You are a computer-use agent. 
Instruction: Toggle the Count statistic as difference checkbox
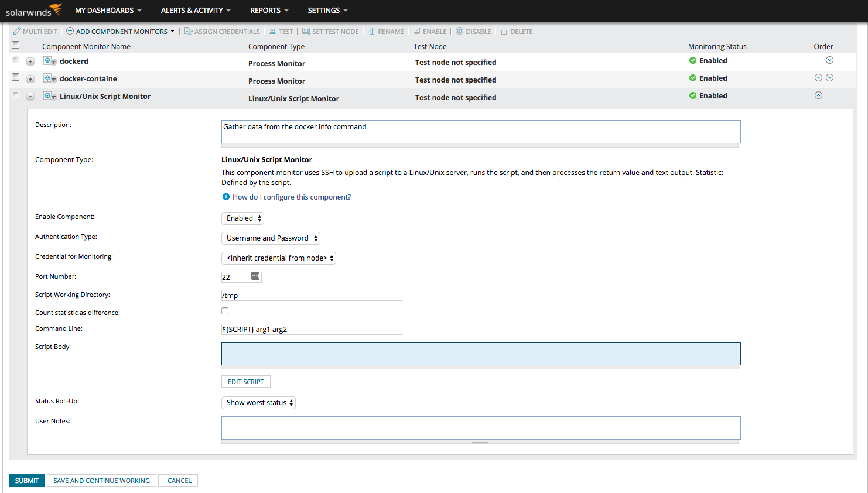click(x=225, y=311)
